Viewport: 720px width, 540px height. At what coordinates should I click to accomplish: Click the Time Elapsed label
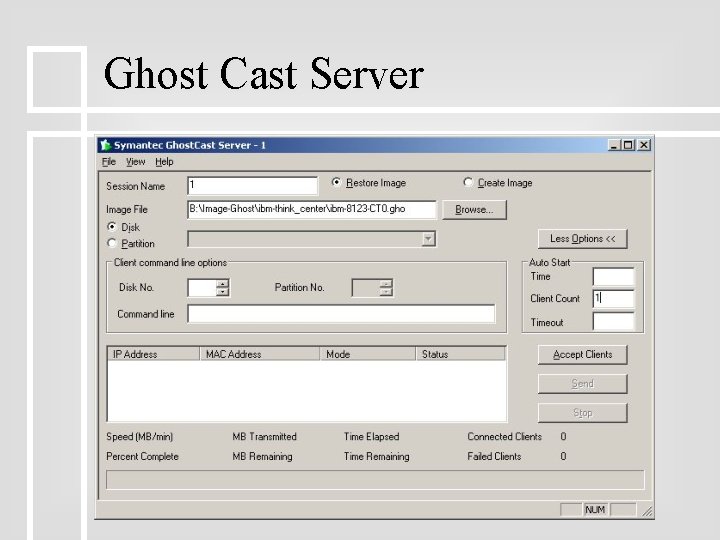click(371, 437)
